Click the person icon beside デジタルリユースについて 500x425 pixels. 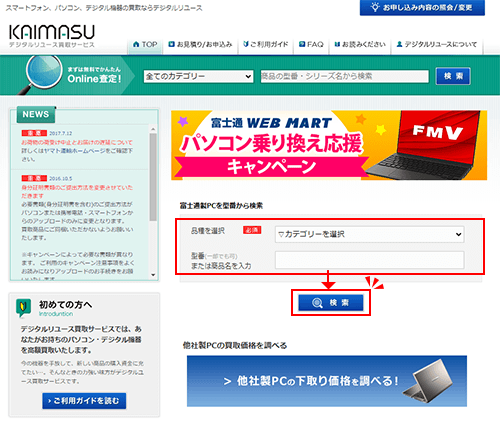[x=399, y=44]
